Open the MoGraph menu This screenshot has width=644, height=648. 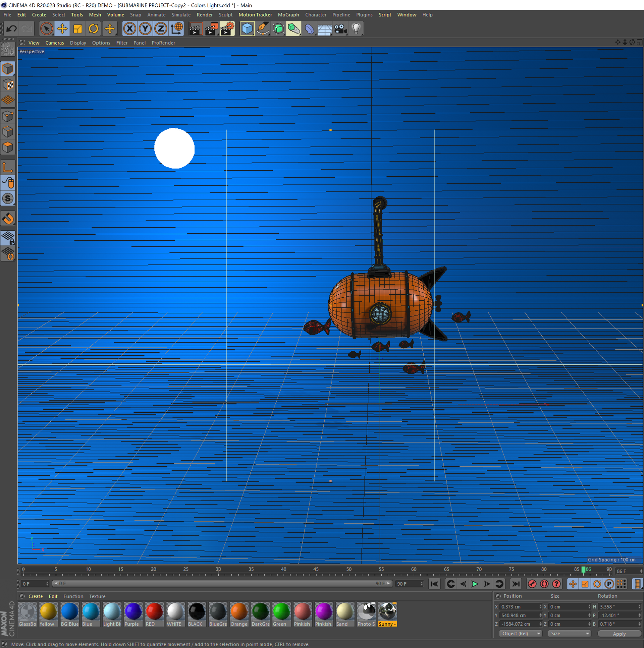coord(288,15)
